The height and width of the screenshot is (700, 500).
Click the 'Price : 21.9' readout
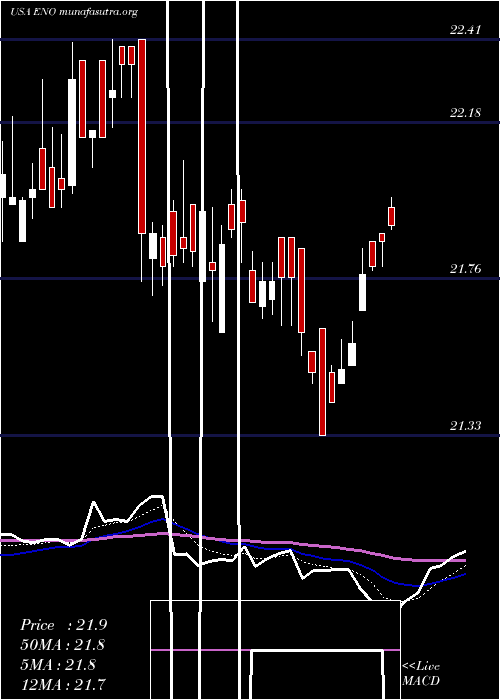(x=63, y=625)
